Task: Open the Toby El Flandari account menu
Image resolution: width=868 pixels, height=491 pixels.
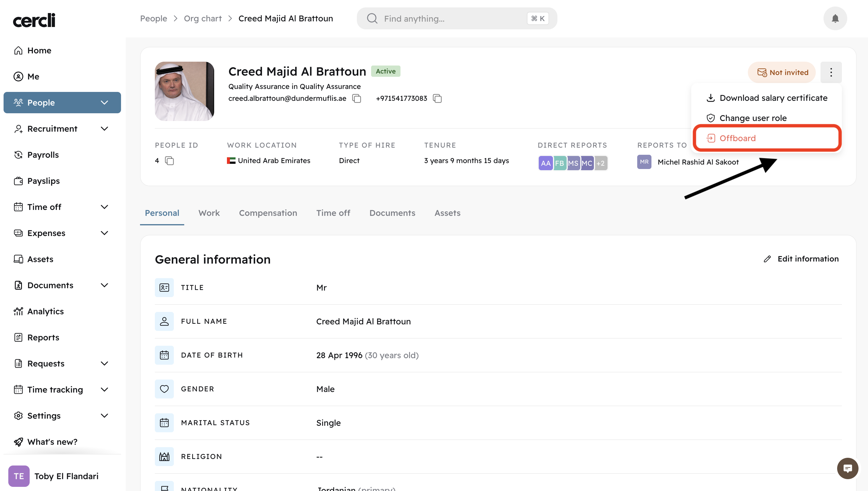Action: (x=62, y=476)
